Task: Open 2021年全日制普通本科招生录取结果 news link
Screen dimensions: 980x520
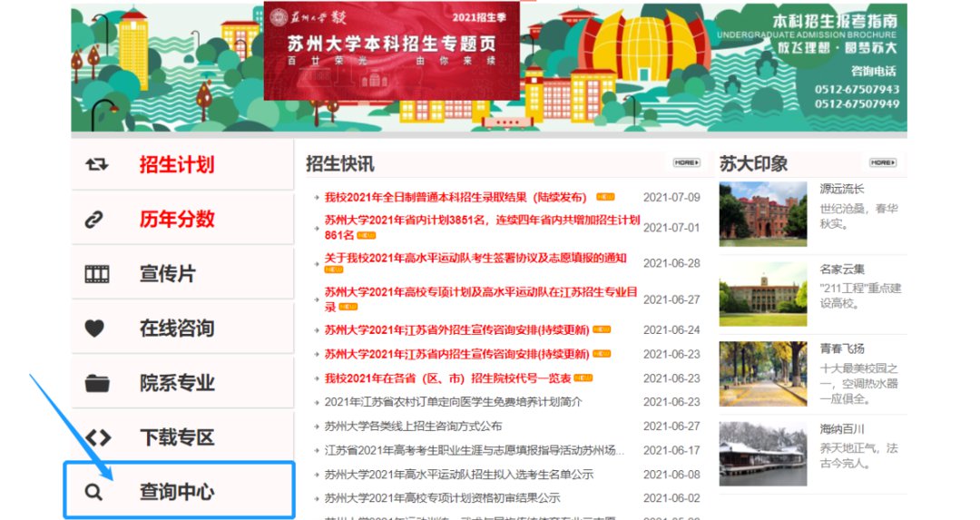Action: [456, 197]
